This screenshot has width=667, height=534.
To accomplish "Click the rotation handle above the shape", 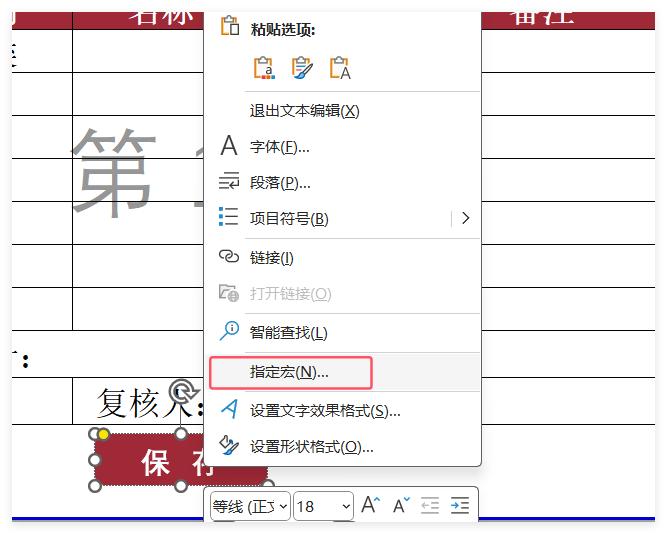I will [182, 392].
